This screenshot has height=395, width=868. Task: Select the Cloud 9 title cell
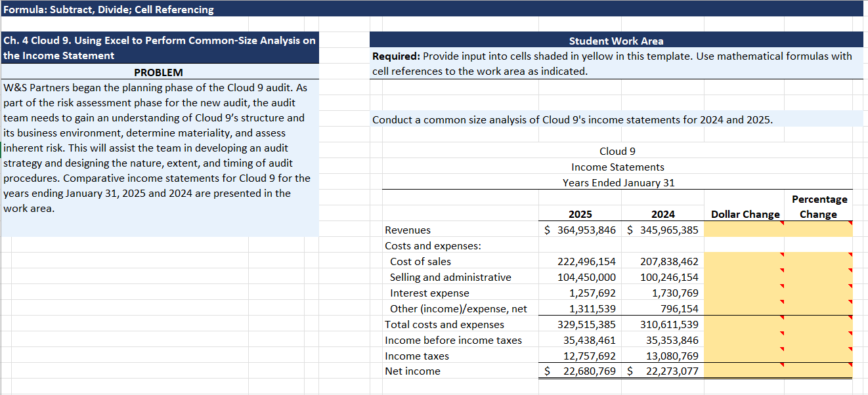coord(618,151)
